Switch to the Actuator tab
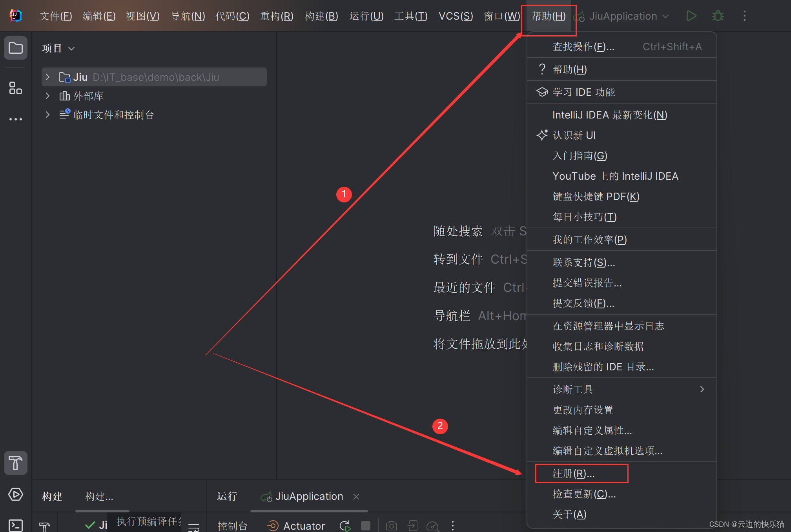Screen dimensions: 791x532 pyautogui.click(x=296, y=526)
